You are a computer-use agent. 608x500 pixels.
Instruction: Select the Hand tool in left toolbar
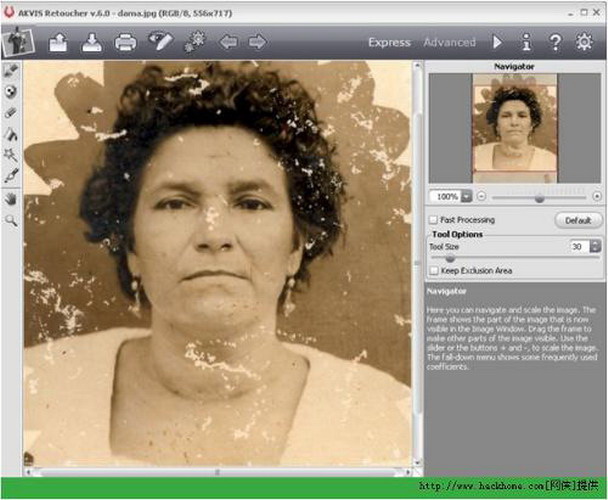click(11, 199)
